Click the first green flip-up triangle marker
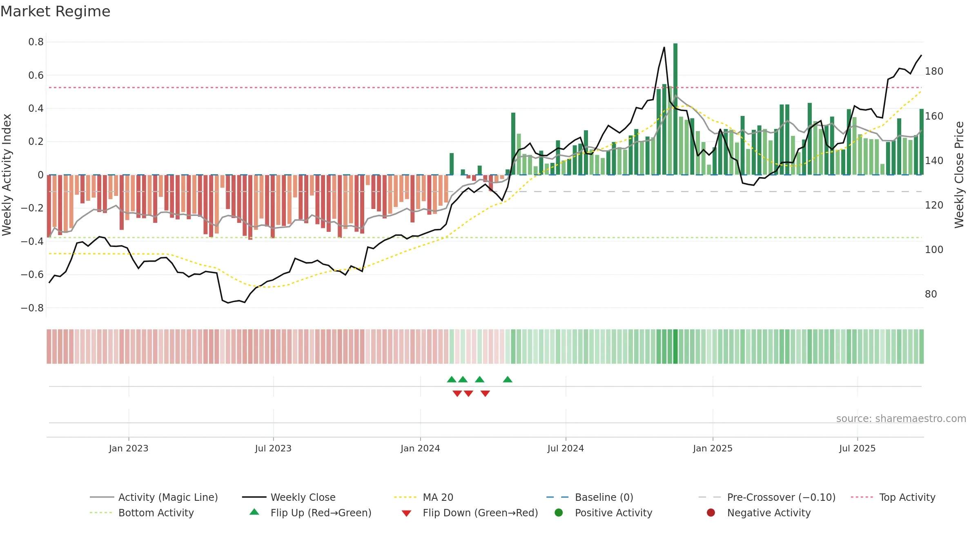The height and width of the screenshot is (551, 980). 452,380
